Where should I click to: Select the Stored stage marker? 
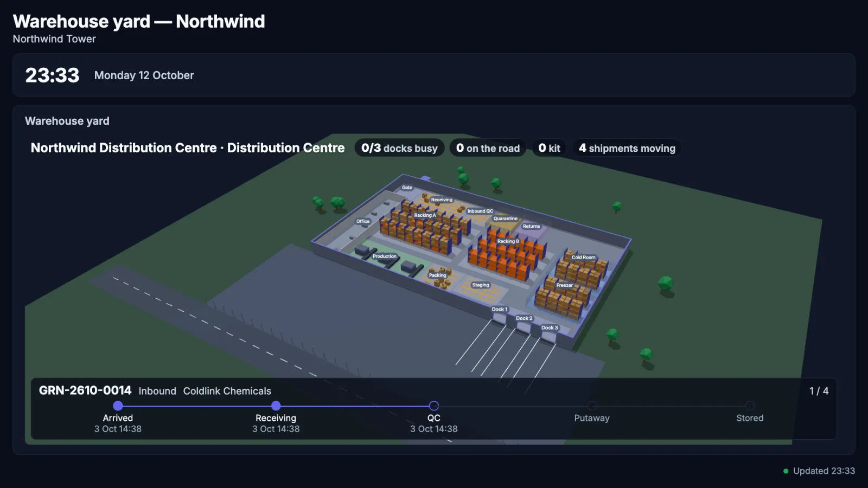750,406
